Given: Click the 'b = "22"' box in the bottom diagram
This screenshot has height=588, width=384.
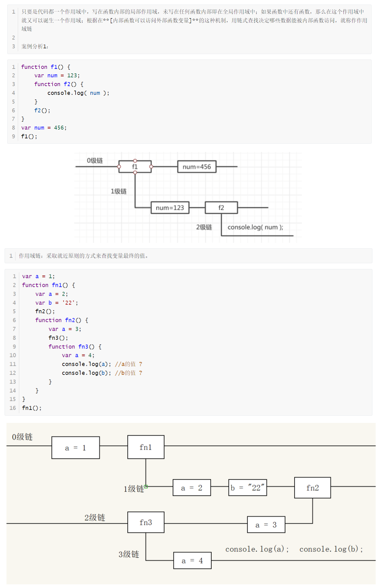Looking at the screenshot, I should [248, 488].
